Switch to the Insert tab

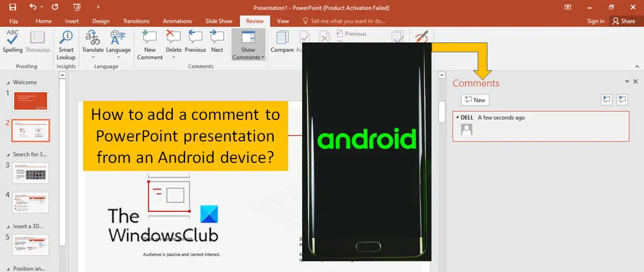tap(72, 21)
